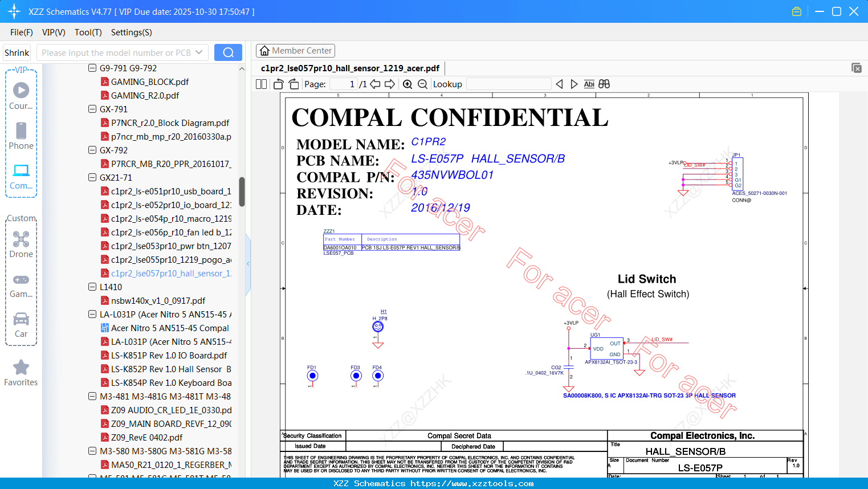Open GAMING_R2.0.pdf in the tree
Viewport: 868px width, 489px height.
[x=145, y=95]
